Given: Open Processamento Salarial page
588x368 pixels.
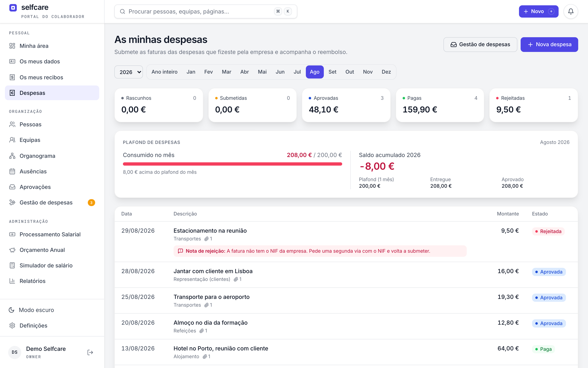Looking at the screenshot, I should point(52,234).
